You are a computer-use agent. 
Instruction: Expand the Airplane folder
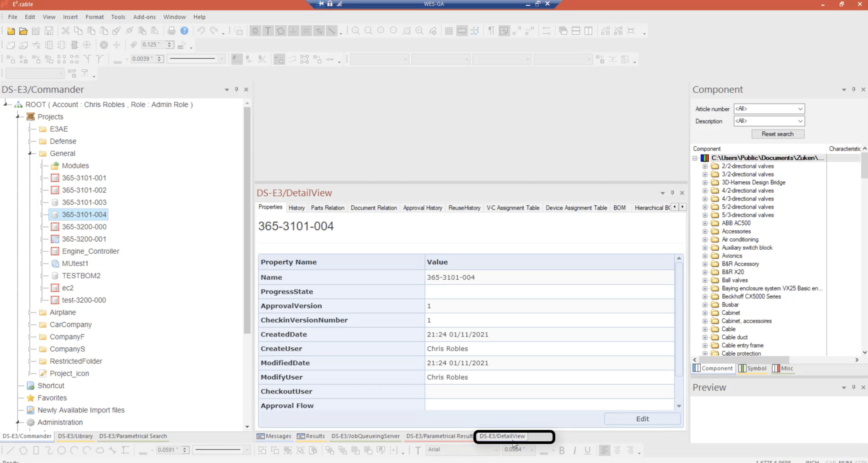[30, 312]
